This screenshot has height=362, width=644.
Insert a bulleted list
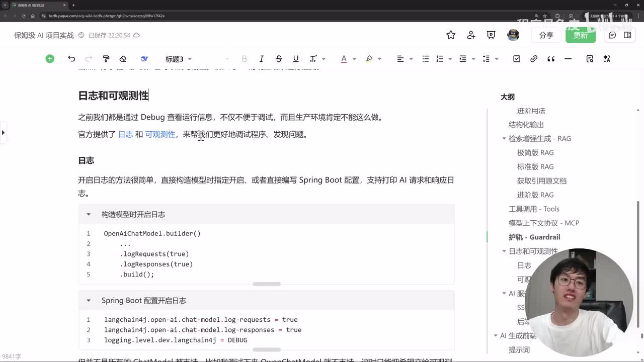coord(426,59)
